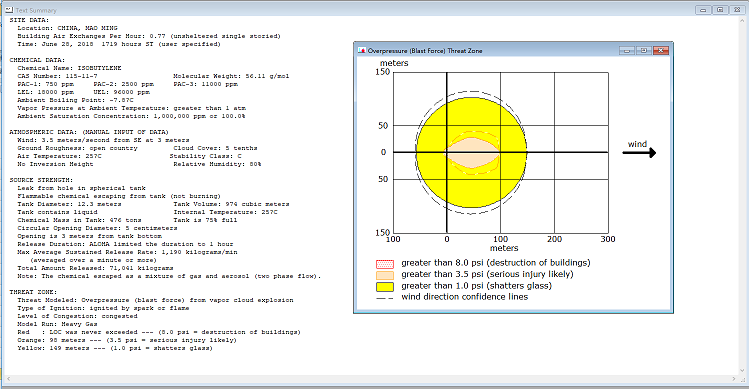Click the 'PAC-3: 11000 ppm' value
The height and width of the screenshot is (389, 749).
205,84
